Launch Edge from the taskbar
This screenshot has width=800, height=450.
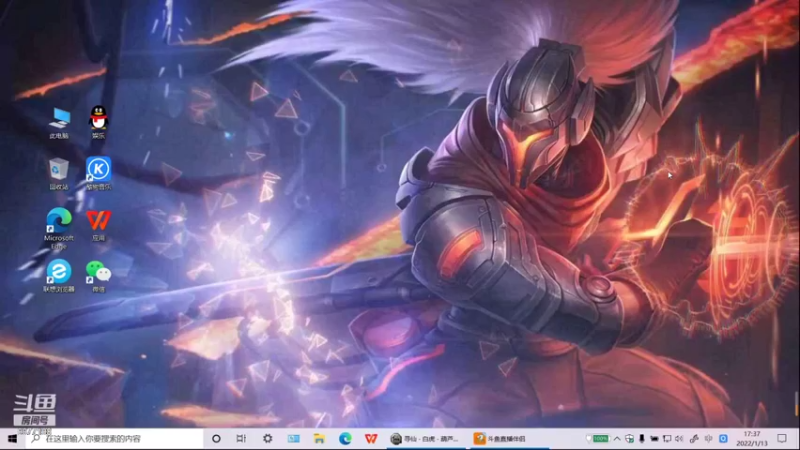point(345,439)
